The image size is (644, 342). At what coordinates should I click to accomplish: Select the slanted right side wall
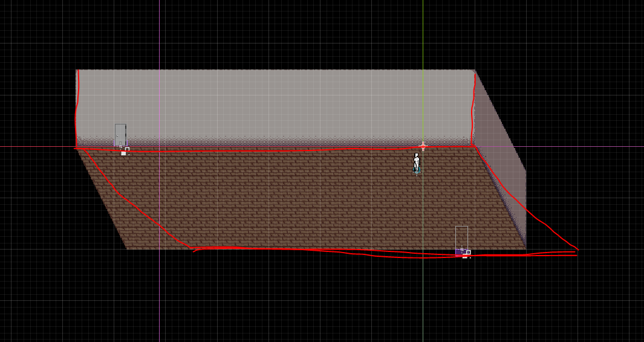pyautogui.click(x=500, y=158)
